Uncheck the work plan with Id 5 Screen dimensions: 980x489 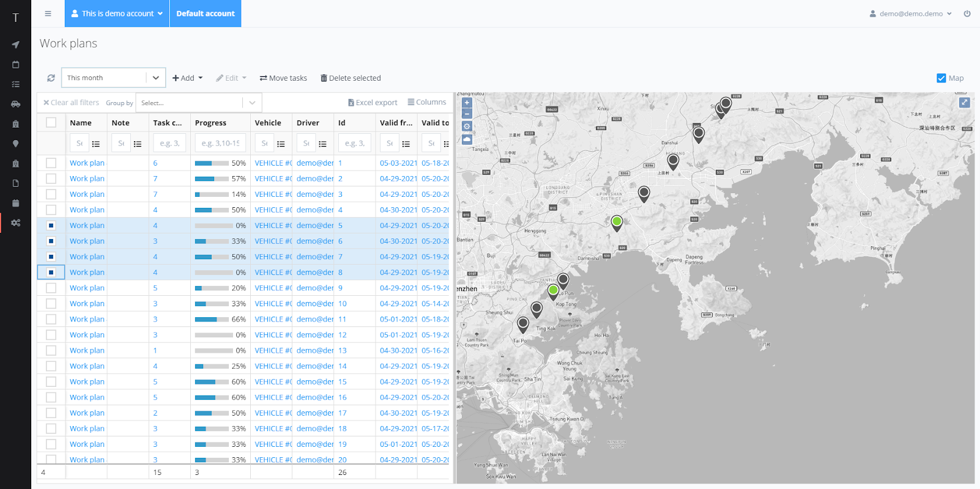click(51, 226)
